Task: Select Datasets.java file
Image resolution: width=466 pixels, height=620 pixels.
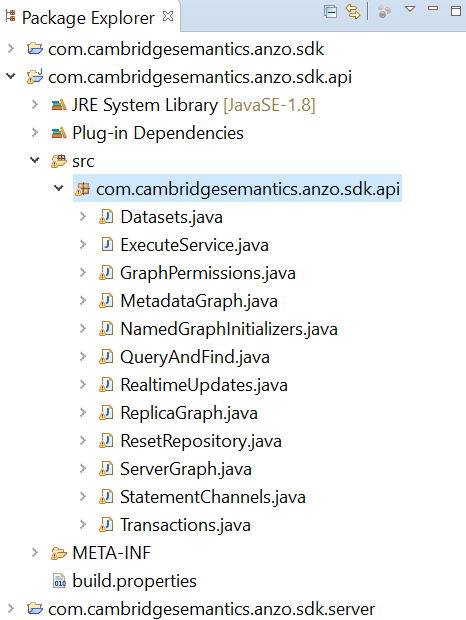Action: click(x=172, y=217)
